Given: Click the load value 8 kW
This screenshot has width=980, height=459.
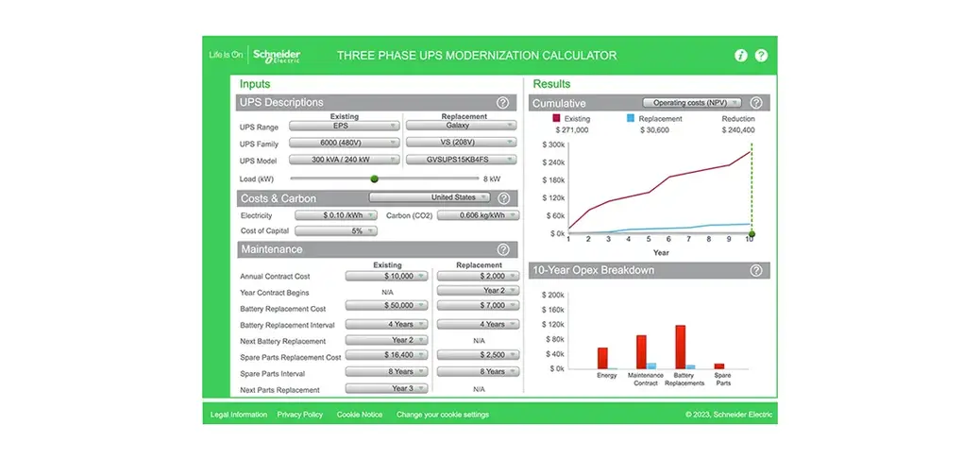Looking at the screenshot, I should 492,178.
